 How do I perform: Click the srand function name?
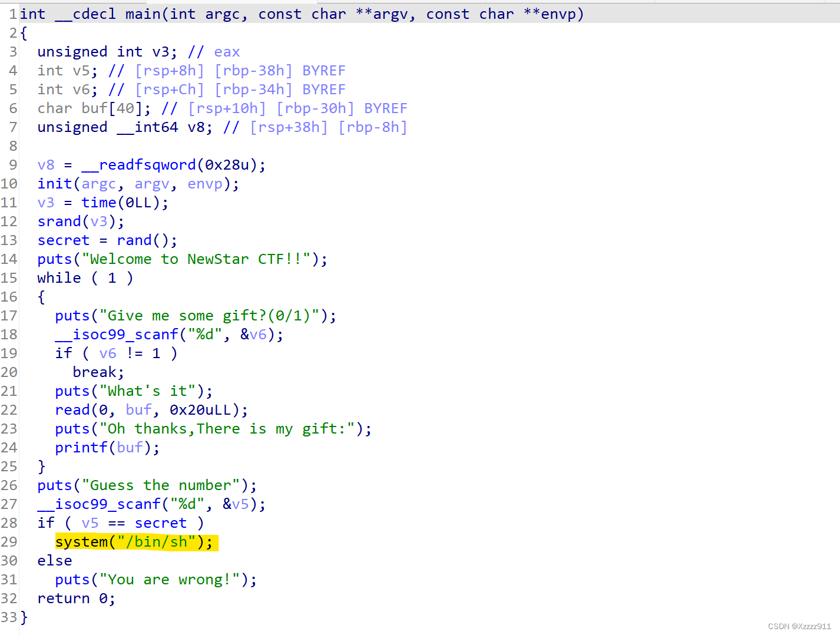[59, 221]
